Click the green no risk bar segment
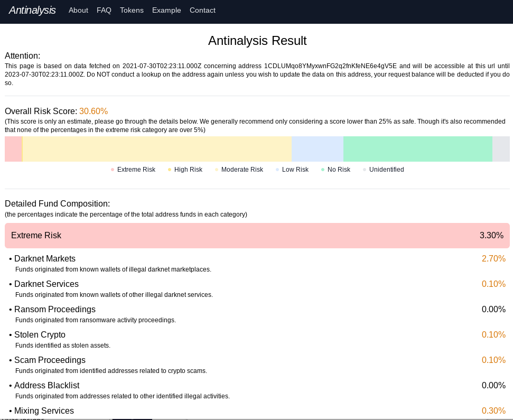The width and height of the screenshot is (513, 420). coord(417,149)
